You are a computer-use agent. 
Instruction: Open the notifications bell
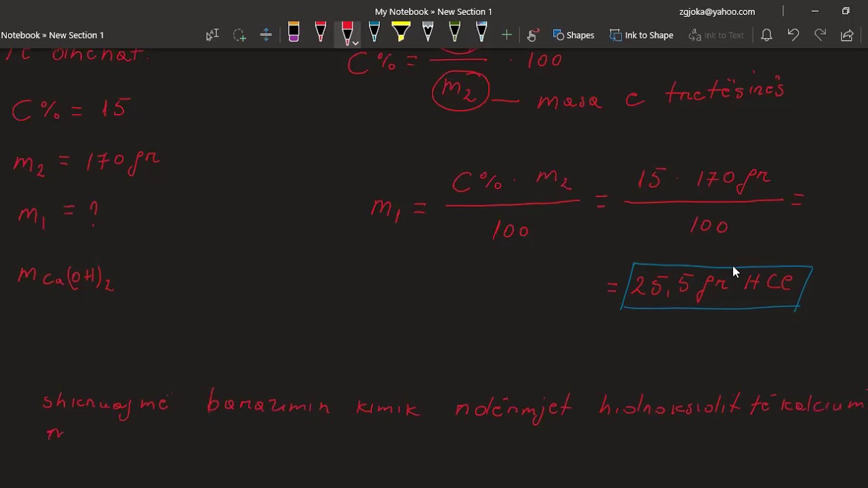point(766,35)
